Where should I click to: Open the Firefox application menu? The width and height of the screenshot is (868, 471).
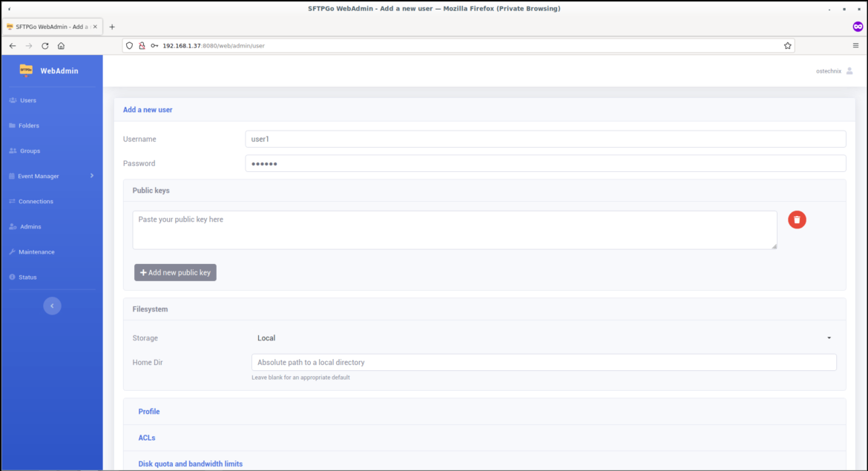(855, 45)
